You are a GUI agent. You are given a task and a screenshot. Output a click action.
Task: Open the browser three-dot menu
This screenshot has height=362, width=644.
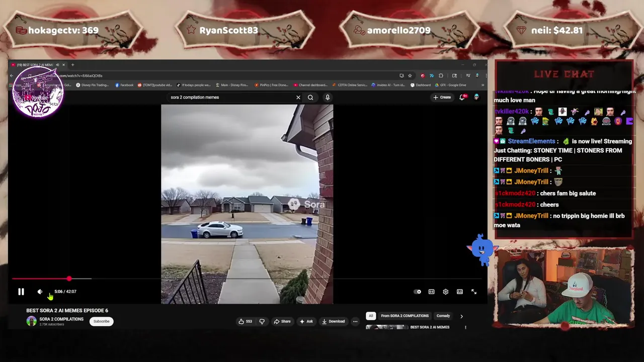tap(485, 76)
